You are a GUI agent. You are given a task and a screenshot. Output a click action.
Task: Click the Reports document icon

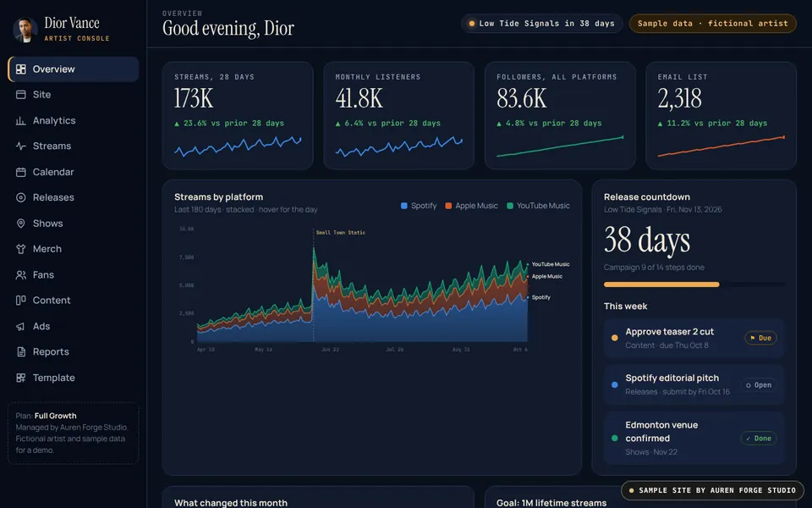(x=20, y=351)
